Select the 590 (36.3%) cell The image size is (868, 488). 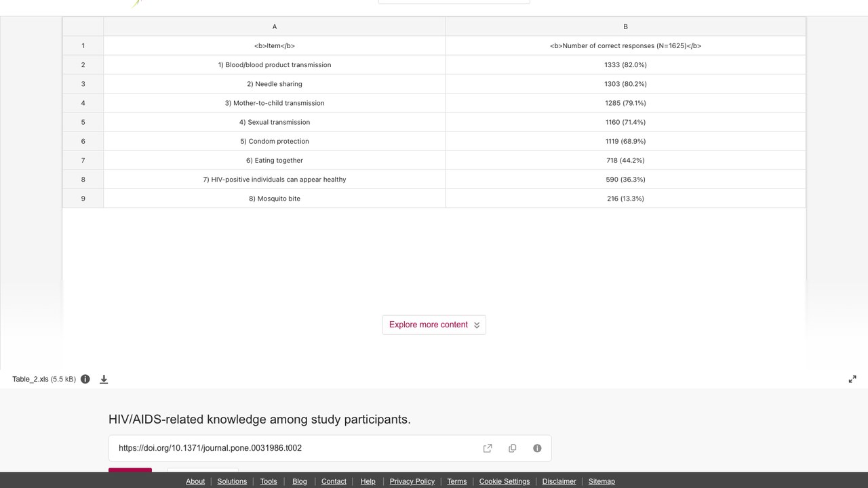625,180
